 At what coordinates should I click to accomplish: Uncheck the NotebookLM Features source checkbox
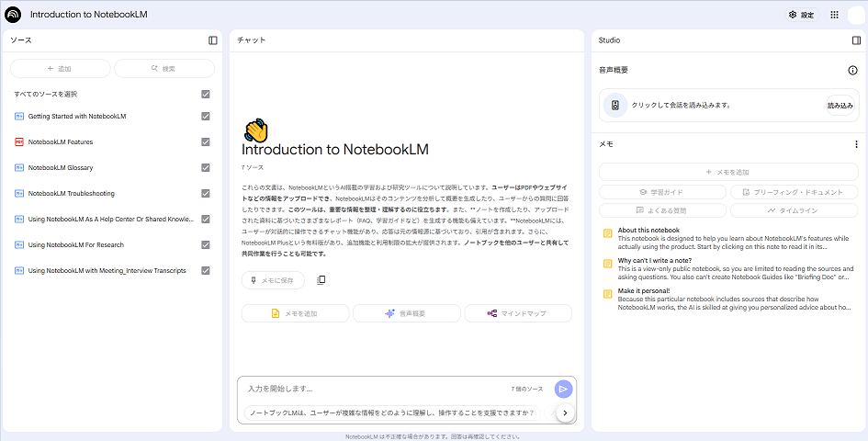point(206,141)
